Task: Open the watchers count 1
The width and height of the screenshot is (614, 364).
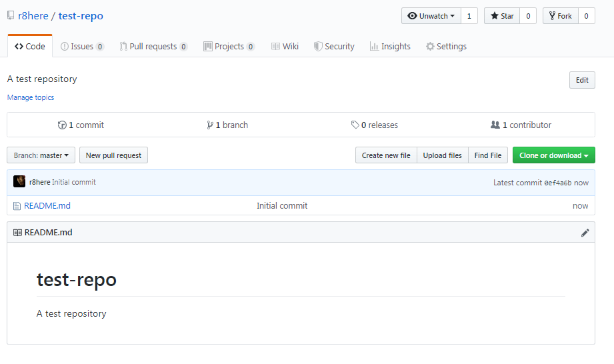Action: 469,16
